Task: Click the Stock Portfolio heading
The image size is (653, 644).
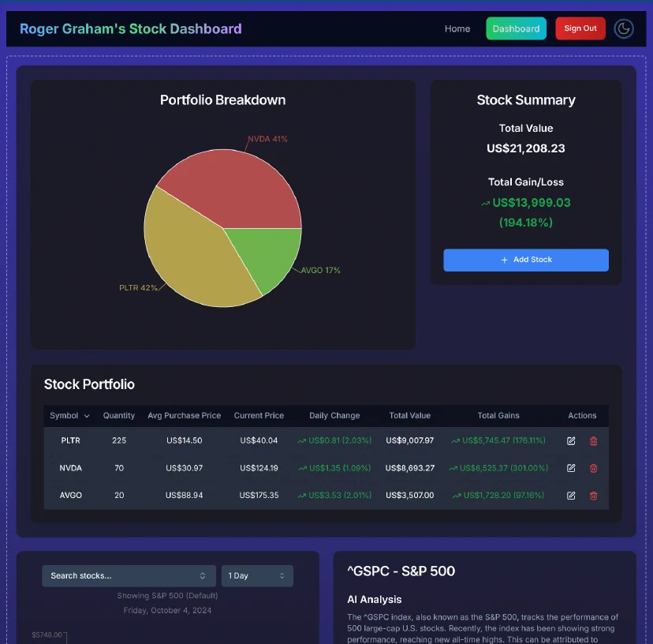Action: tap(89, 384)
